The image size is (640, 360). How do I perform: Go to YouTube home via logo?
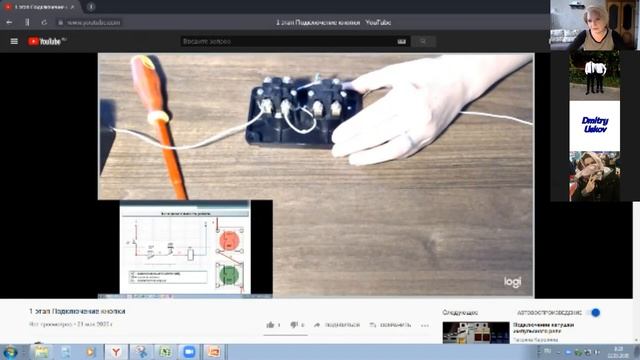click(x=46, y=41)
